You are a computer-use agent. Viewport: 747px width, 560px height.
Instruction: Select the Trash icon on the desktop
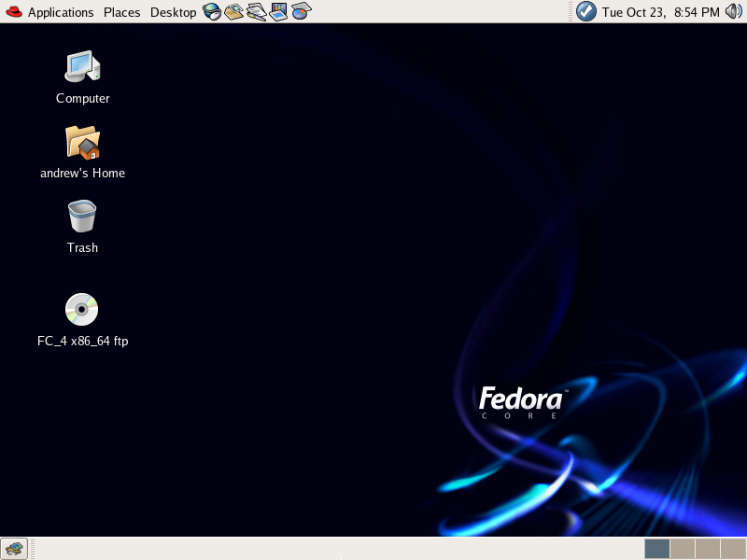[82, 217]
